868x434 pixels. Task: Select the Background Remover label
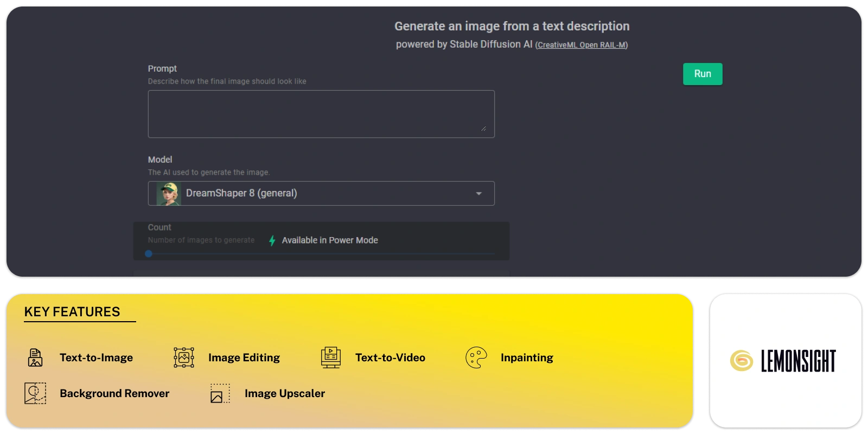pos(114,393)
